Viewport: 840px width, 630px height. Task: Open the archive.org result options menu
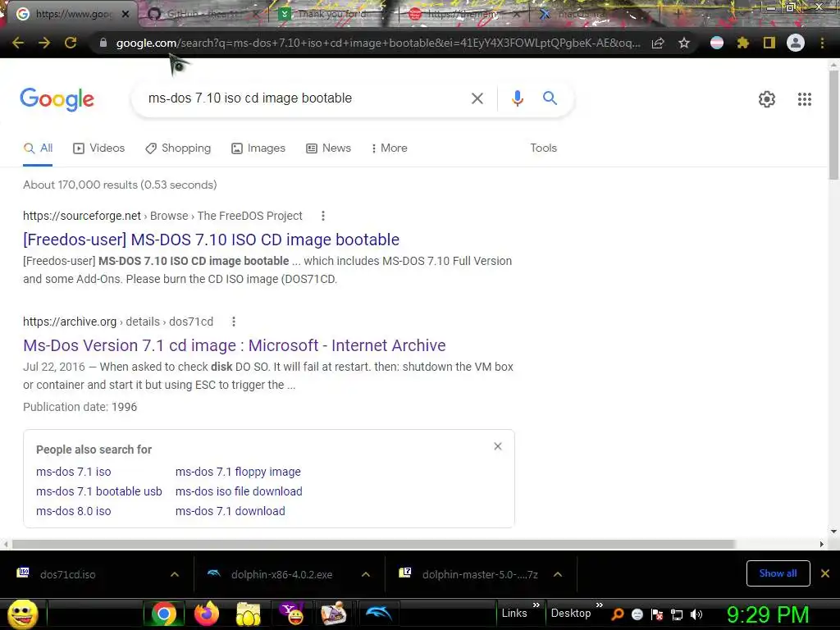click(234, 322)
